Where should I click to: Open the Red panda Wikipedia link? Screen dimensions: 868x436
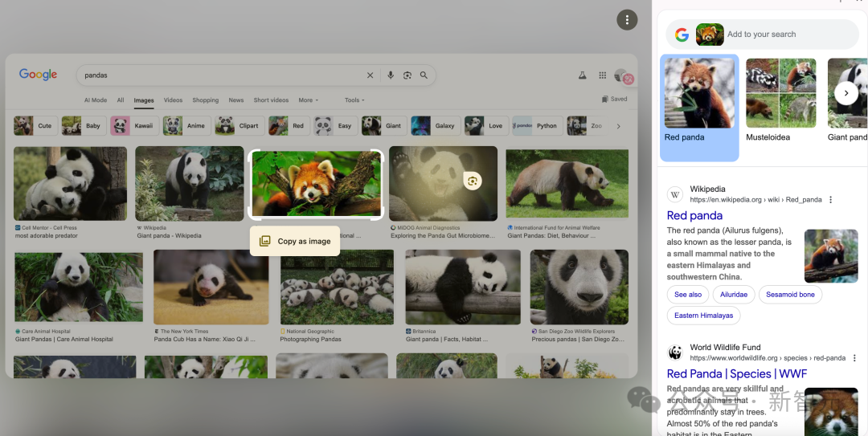click(x=694, y=215)
